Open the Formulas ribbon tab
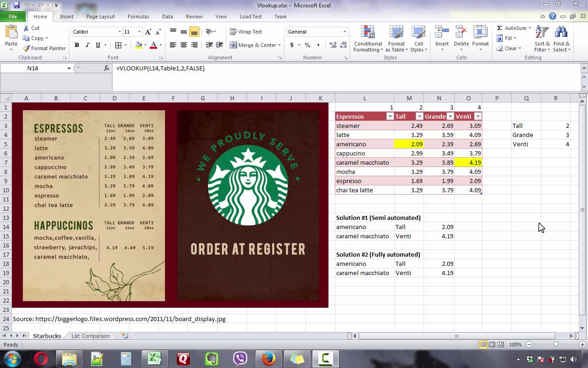 (138, 17)
